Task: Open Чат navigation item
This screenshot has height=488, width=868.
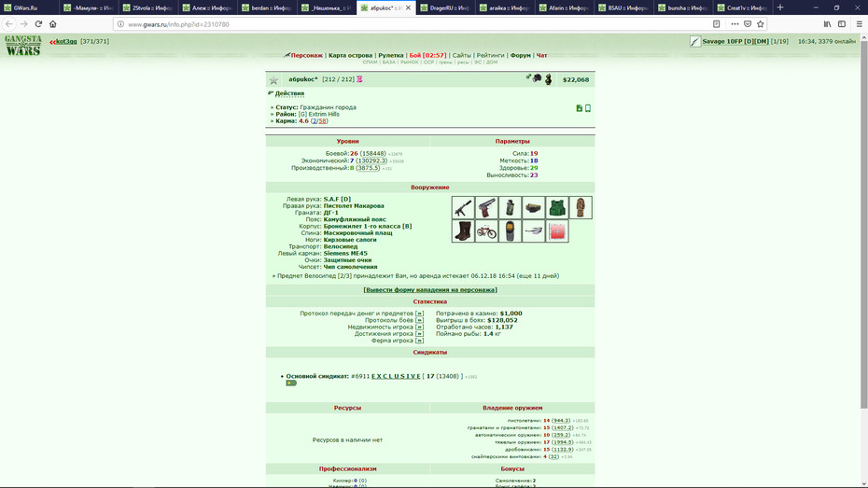Action: (x=542, y=55)
